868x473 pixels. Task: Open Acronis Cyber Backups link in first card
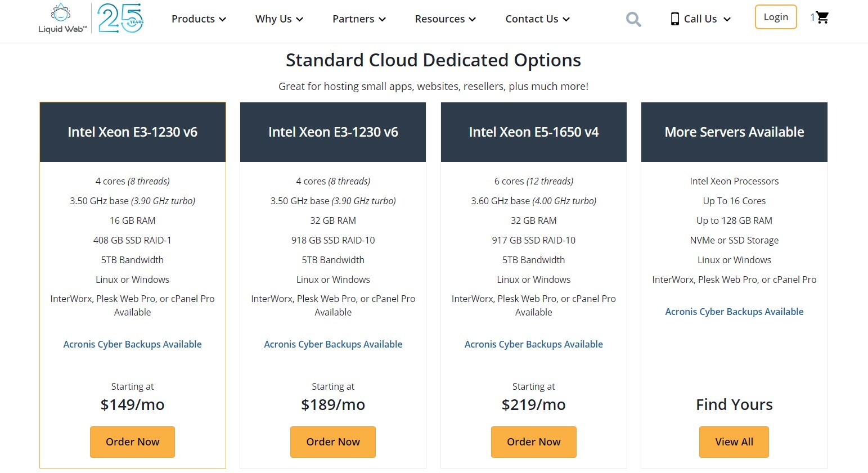point(132,344)
